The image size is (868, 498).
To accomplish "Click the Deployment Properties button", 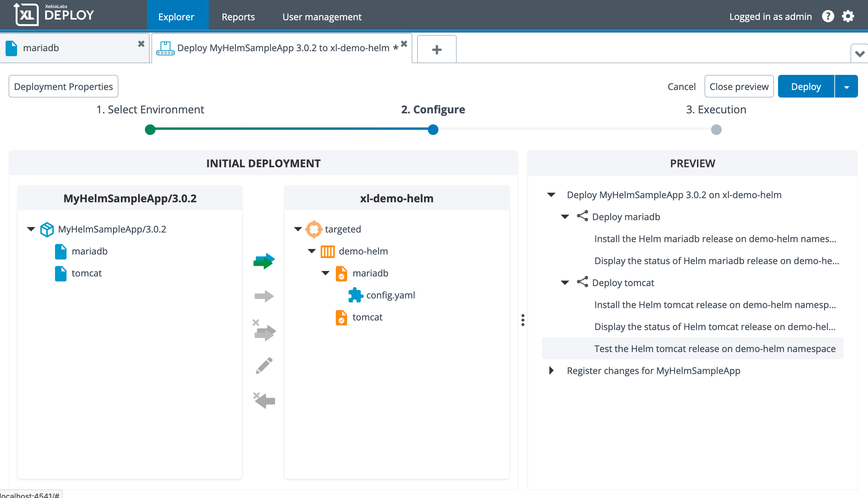I will click(64, 87).
